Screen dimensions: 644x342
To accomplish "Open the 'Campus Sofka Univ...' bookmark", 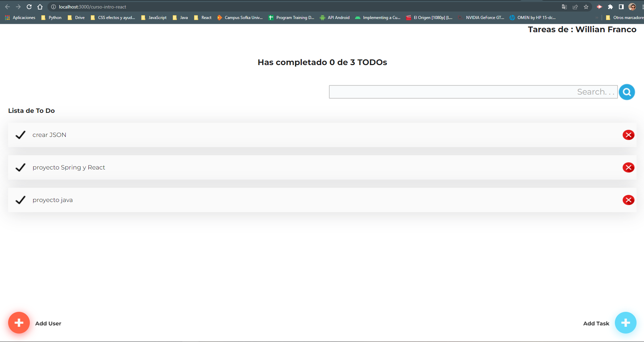I will tap(241, 17).
